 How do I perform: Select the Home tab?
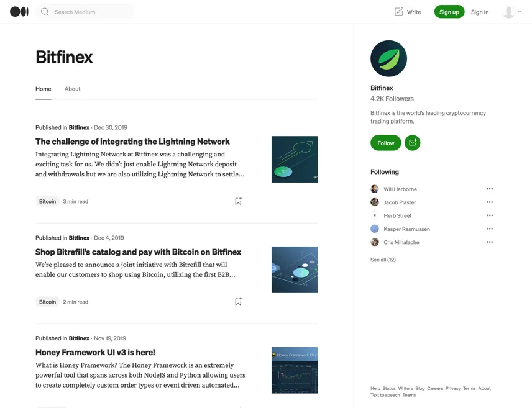44,89
